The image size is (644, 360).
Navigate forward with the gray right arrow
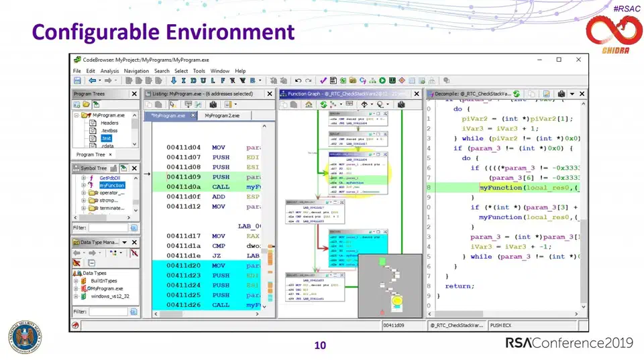point(108,81)
